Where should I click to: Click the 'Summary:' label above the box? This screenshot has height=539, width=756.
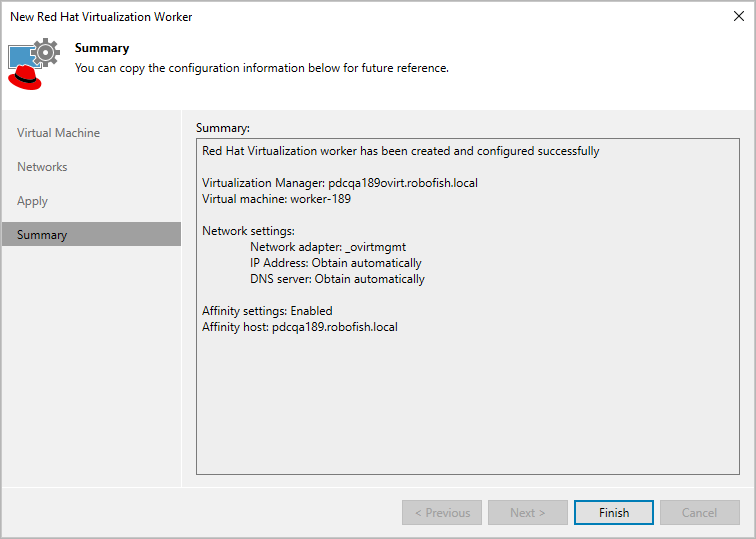pos(223,128)
